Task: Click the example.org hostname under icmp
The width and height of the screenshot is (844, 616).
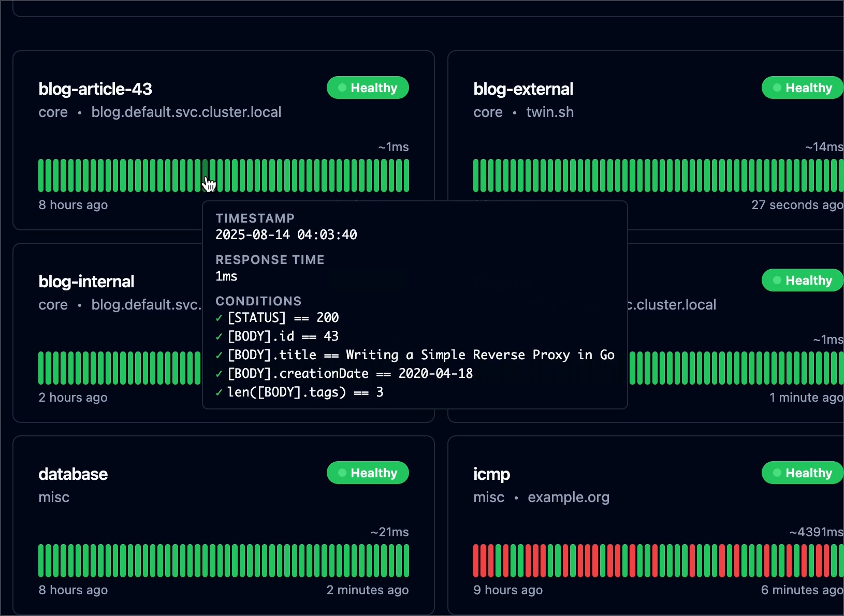Action: click(569, 497)
